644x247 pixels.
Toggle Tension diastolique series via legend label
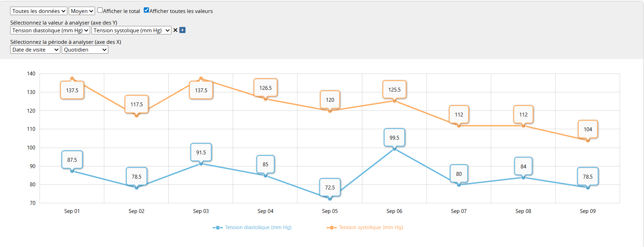tap(258, 227)
